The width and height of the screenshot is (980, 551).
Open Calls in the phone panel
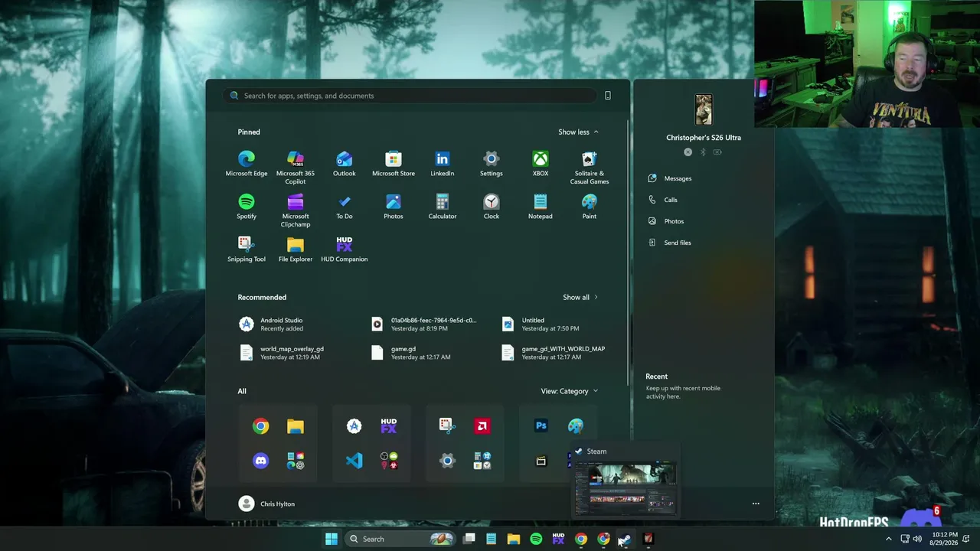click(x=663, y=200)
